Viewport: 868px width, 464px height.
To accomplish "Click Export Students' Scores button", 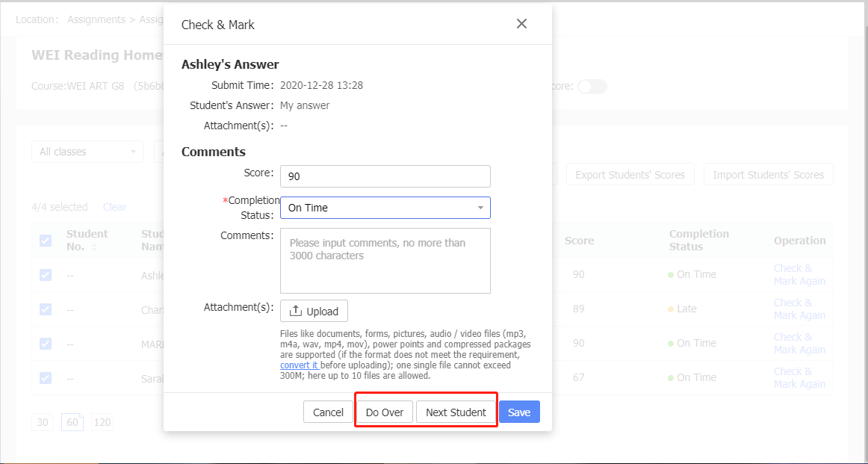I will tap(630, 175).
